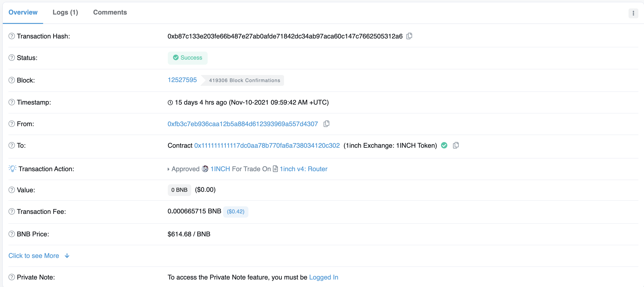
Task: Click help icon beside From
Action: (x=12, y=124)
